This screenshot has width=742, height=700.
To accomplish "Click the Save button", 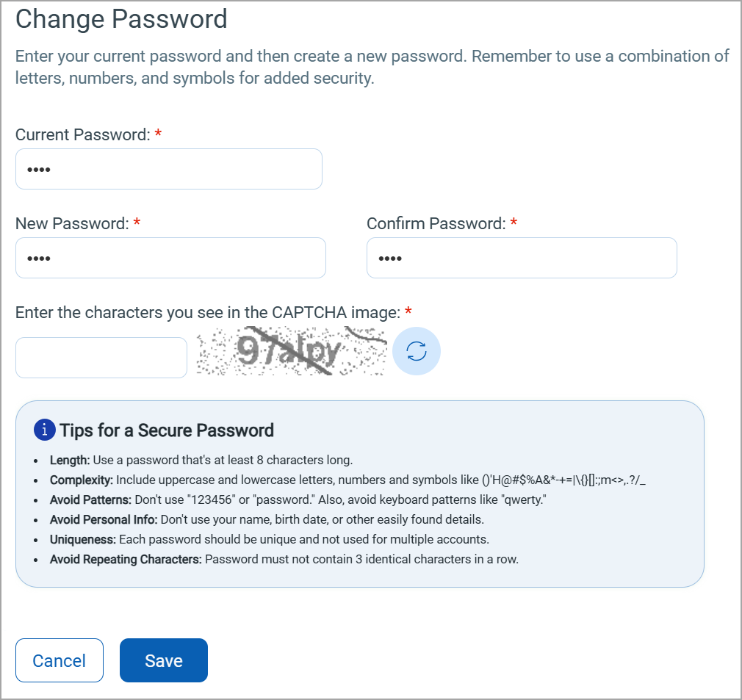I will (163, 660).
